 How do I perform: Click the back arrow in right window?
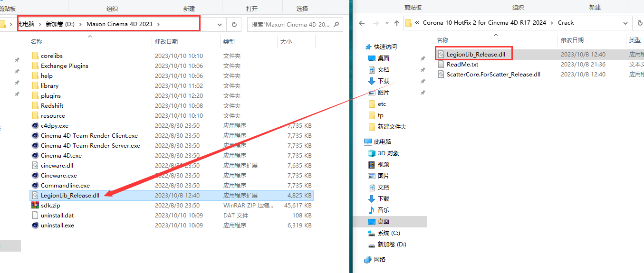[x=362, y=23]
